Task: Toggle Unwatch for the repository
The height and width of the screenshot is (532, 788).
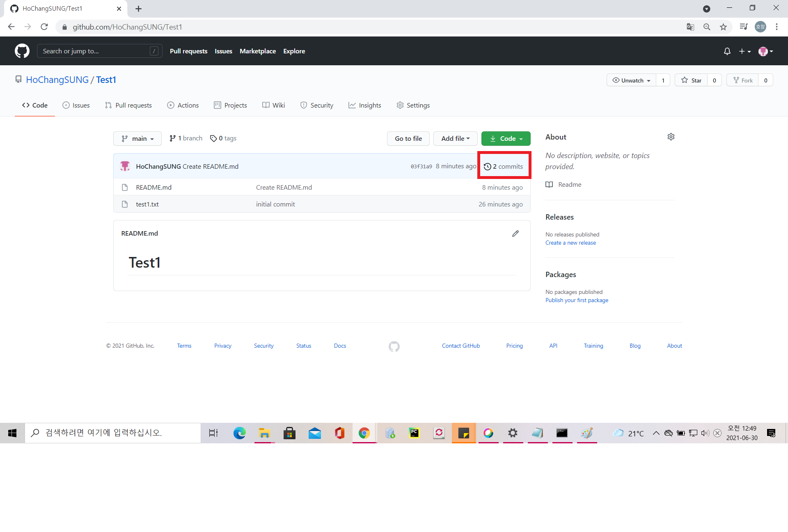Action: click(x=631, y=80)
